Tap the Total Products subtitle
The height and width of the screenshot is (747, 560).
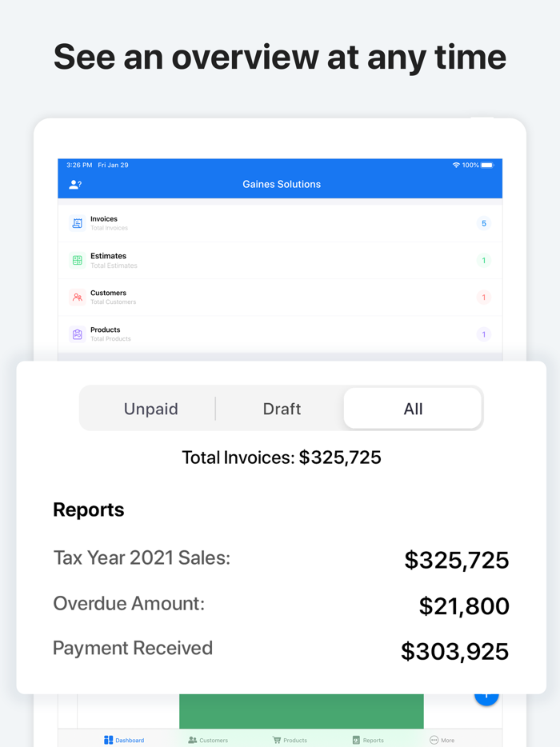(110, 339)
